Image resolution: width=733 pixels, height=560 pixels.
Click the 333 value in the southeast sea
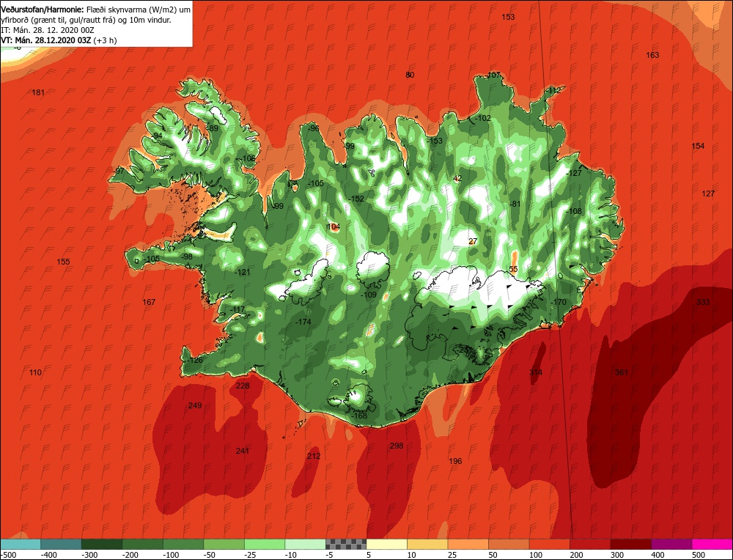click(703, 303)
